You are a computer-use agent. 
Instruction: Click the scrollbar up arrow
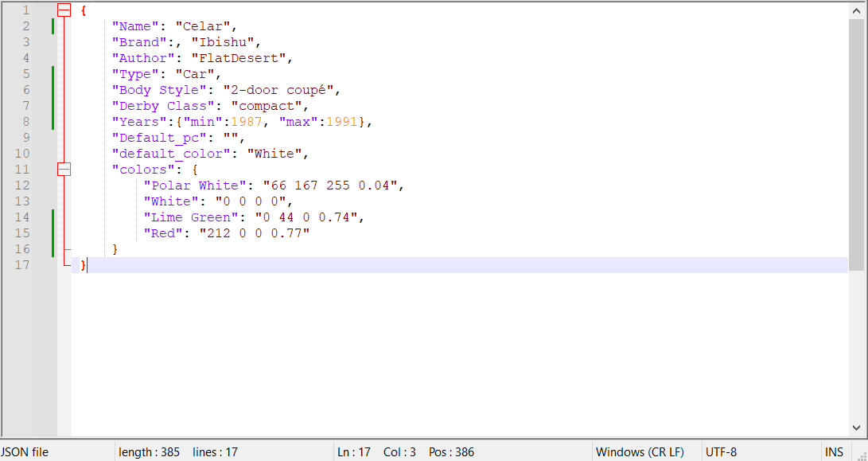pos(856,10)
